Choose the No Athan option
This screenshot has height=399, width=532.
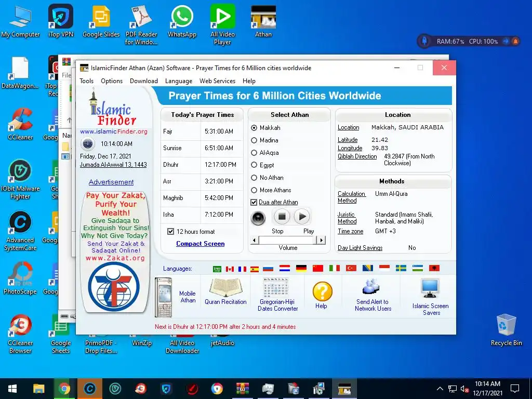[254, 178]
